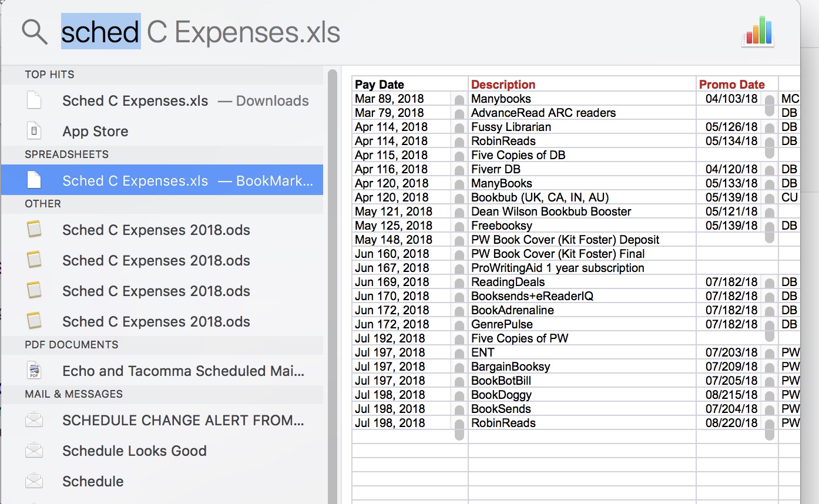Select the 05/133/18 promo date cell
819x504 pixels.
(x=737, y=183)
